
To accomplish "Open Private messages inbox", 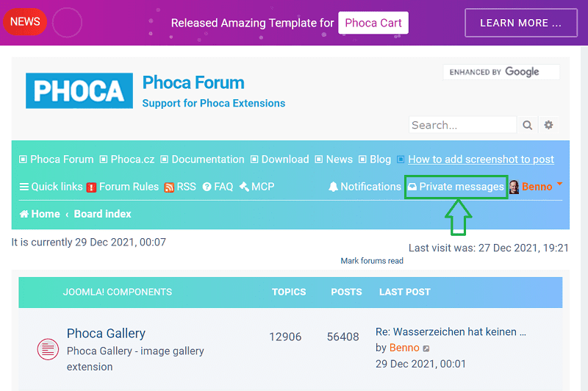I will tap(456, 187).
